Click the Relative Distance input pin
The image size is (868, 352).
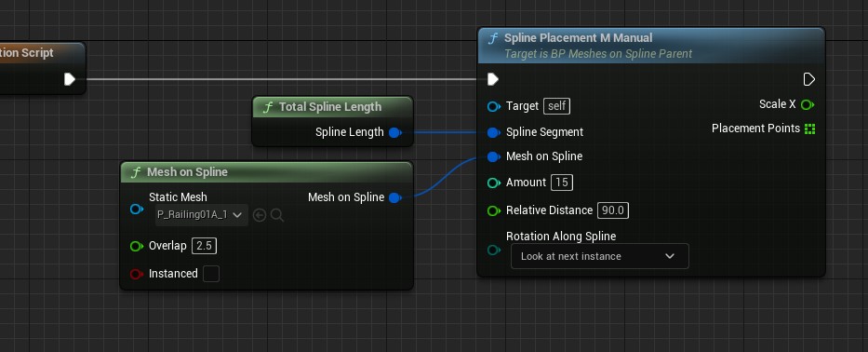pyautogui.click(x=494, y=210)
